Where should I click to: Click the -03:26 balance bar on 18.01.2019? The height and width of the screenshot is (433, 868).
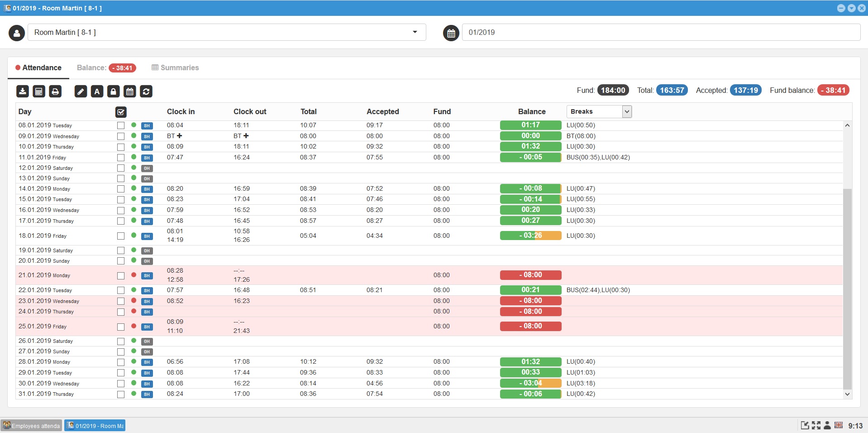point(530,236)
